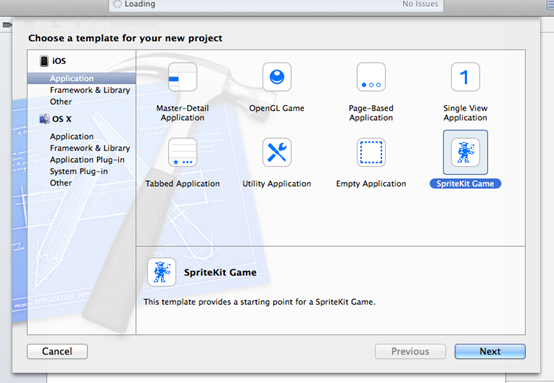Click the Tabbed Application label
554x383 pixels.
pos(182,184)
